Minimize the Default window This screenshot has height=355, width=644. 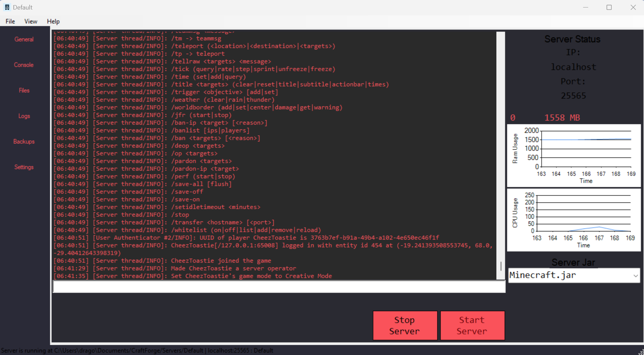tap(585, 7)
